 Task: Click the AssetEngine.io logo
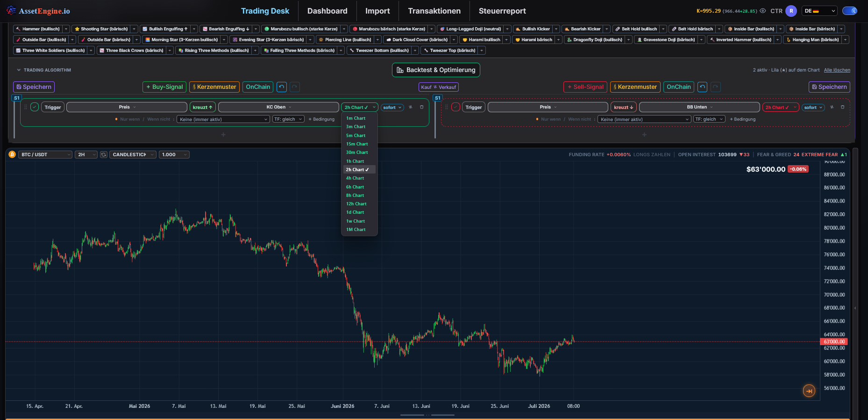(38, 11)
